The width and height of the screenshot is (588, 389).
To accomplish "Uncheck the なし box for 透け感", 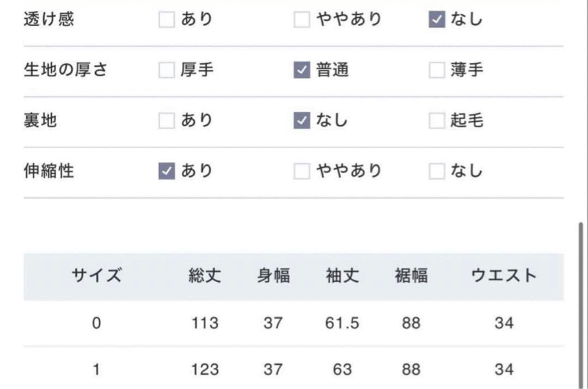I will click(x=437, y=20).
